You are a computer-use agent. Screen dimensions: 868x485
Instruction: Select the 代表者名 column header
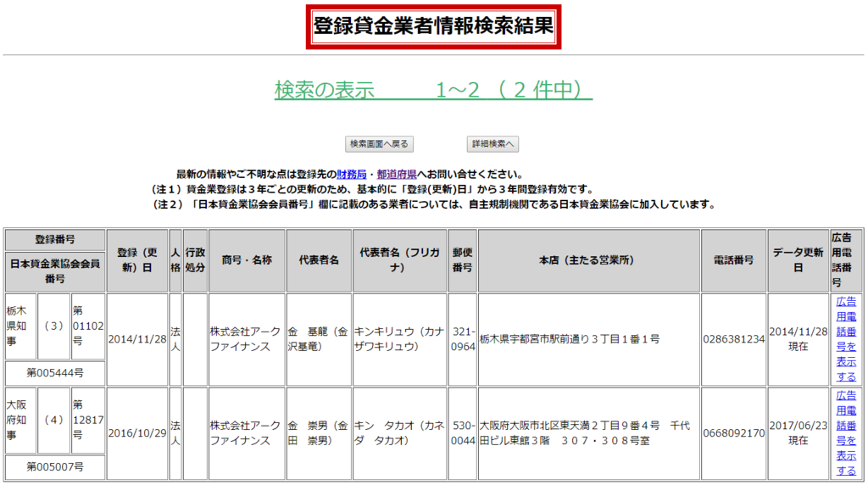point(319,260)
